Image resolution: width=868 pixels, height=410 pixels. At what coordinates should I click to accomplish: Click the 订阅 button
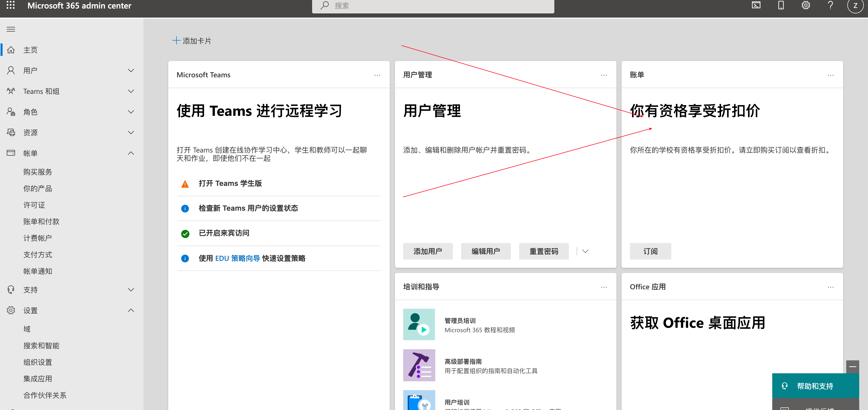pos(650,251)
